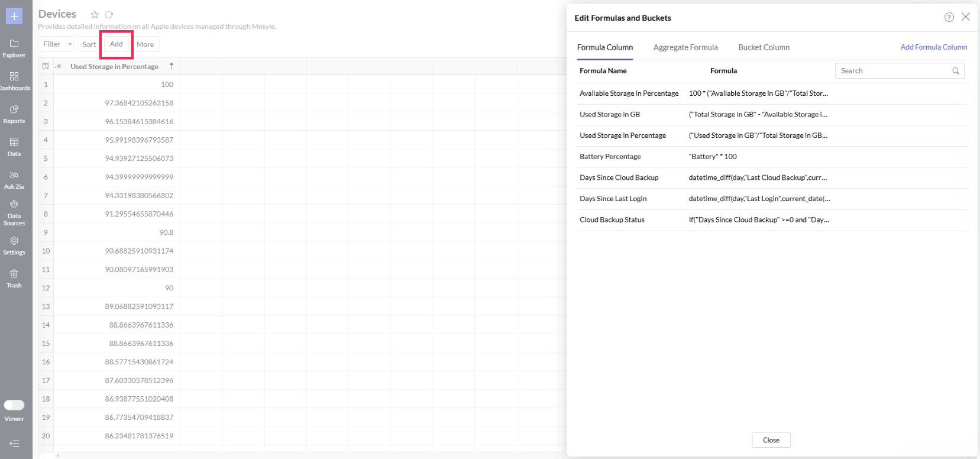Click help icon in formulas dialog

pos(949,17)
